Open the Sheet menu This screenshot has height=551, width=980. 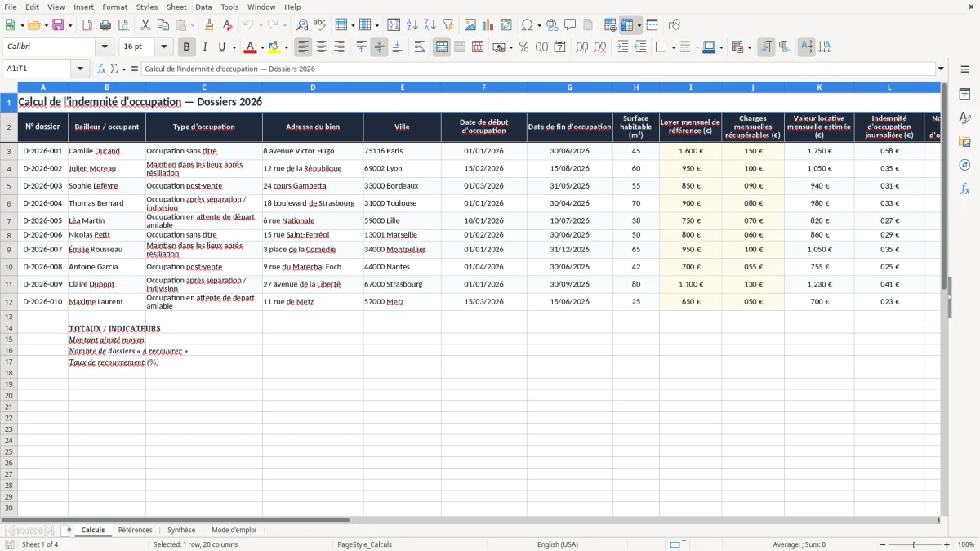point(176,7)
